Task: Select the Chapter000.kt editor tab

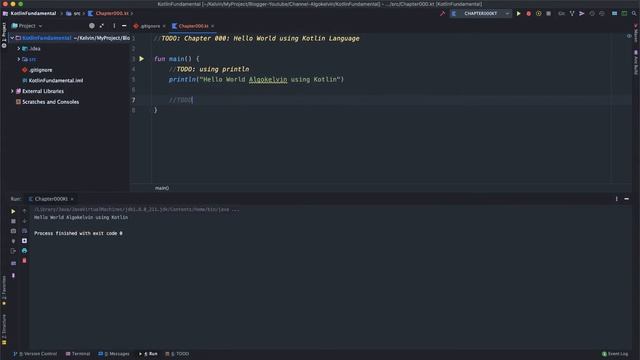Action: (193, 26)
